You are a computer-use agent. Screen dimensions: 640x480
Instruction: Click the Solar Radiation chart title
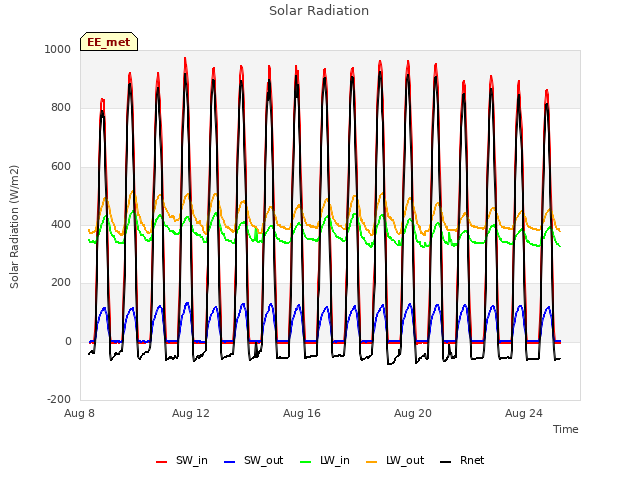tap(319, 11)
